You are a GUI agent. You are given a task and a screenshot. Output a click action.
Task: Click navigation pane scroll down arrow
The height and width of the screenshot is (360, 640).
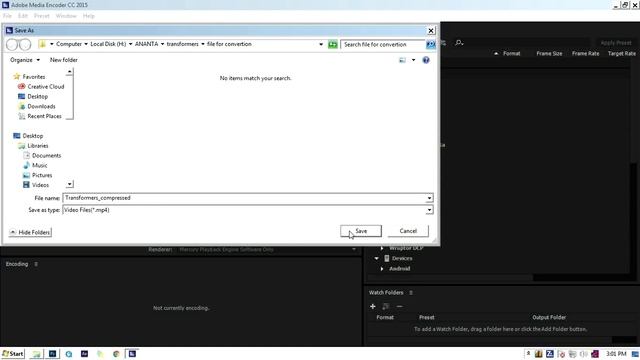click(69, 184)
